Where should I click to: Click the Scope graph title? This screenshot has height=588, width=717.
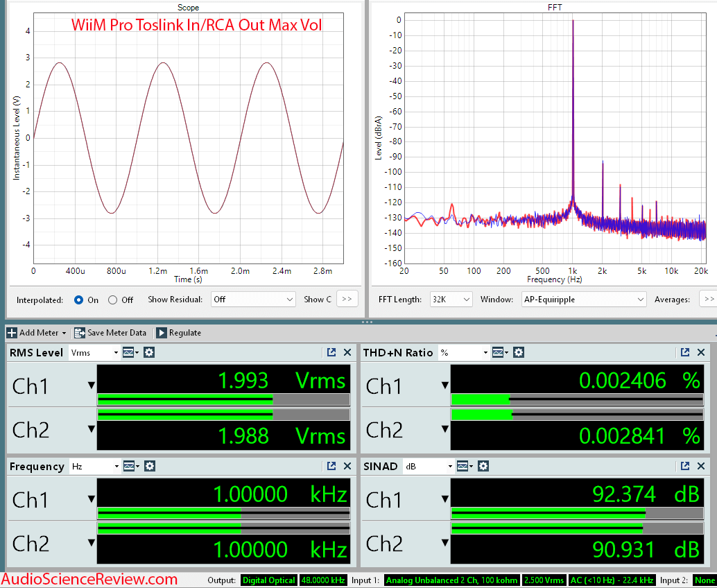point(188,8)
